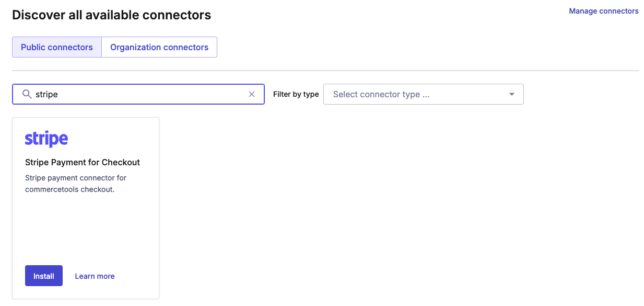This screenshot has height=306, width=644.
Task: Clear the stripe search text
Action: pyautogui.click(x=252, y=94)
